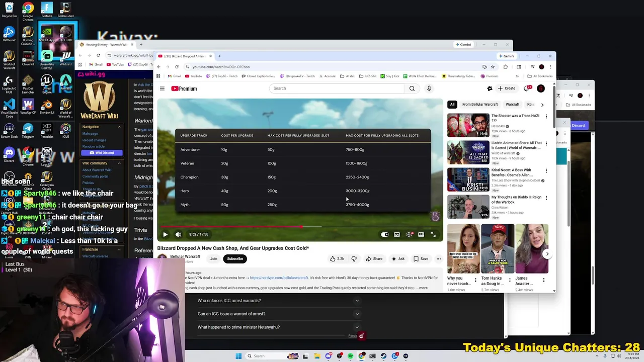Reload the YouTube page

click(x=177, y=67)
